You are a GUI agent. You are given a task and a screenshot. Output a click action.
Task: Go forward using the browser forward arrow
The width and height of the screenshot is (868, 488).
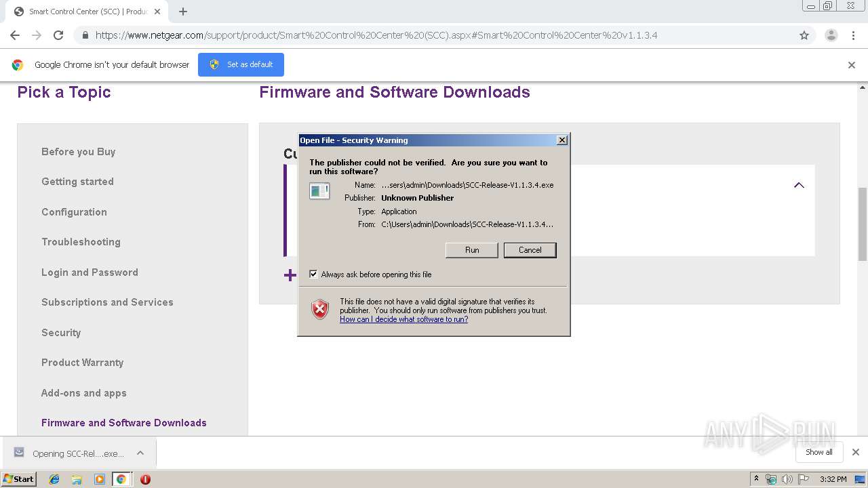pyautogui.click(x=37, y=35)
